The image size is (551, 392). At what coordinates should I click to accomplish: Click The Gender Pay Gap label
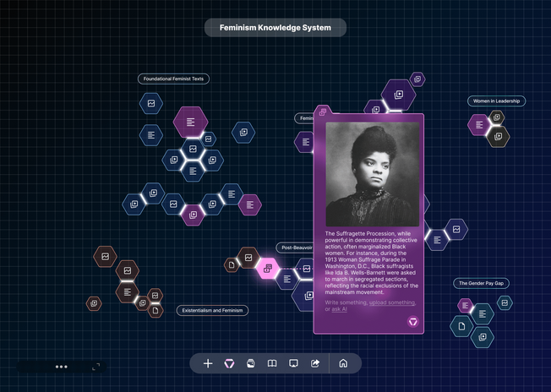[481, 283]
